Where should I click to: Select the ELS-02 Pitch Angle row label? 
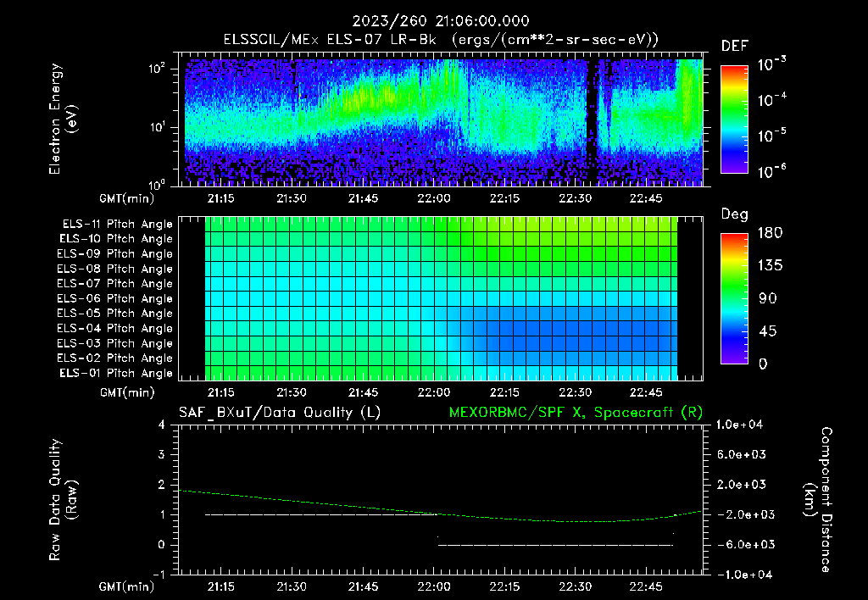pos(114,358)
